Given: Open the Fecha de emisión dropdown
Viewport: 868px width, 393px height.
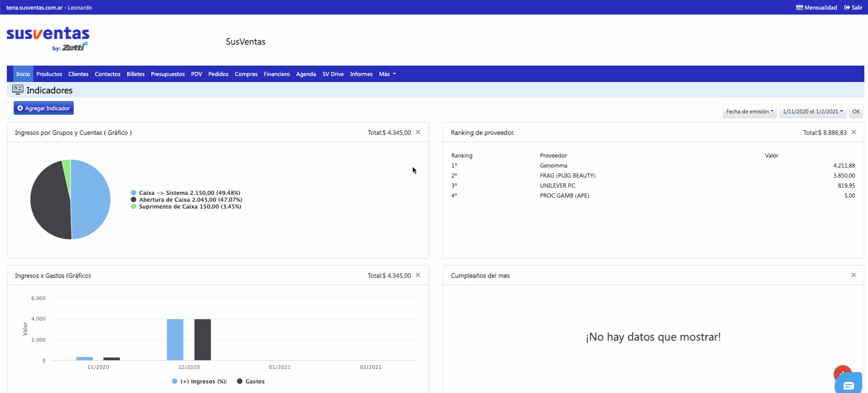Looking at the screenshot, I should click(750, 111).
